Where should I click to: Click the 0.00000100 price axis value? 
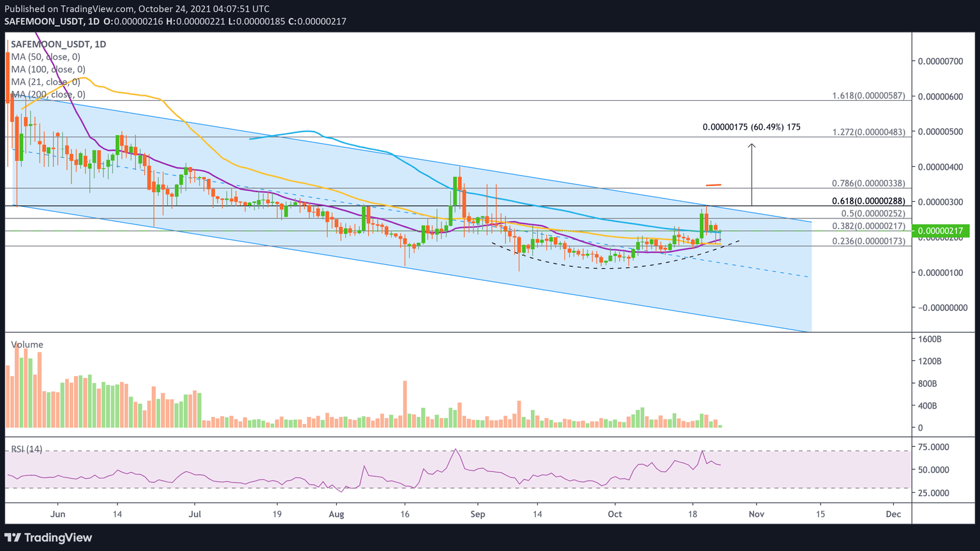click(x=940, y=273)
